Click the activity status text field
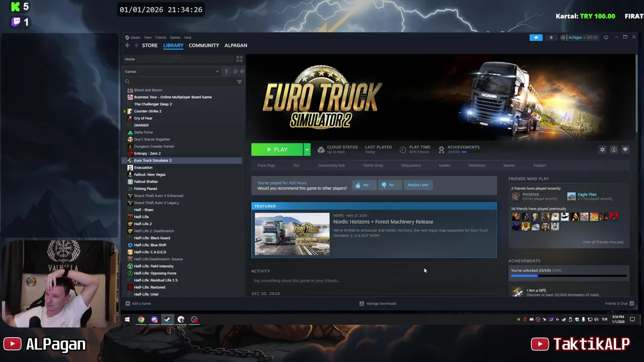 coord(373,281)
